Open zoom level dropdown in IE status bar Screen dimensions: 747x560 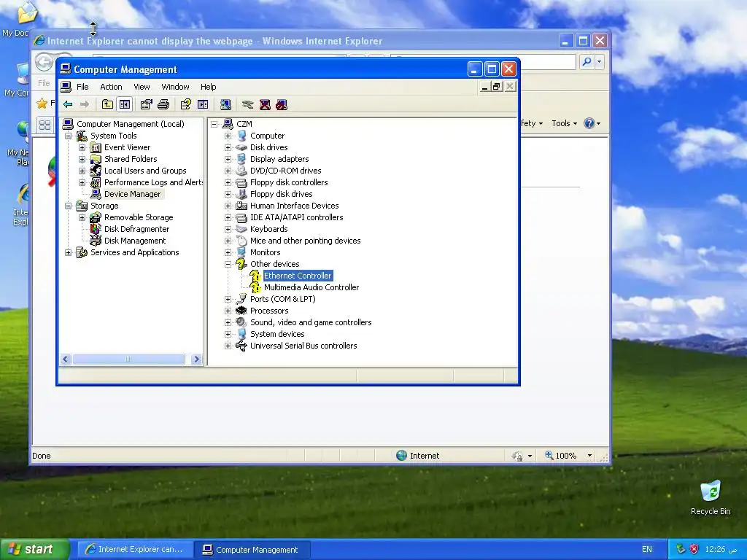(589, 456)
